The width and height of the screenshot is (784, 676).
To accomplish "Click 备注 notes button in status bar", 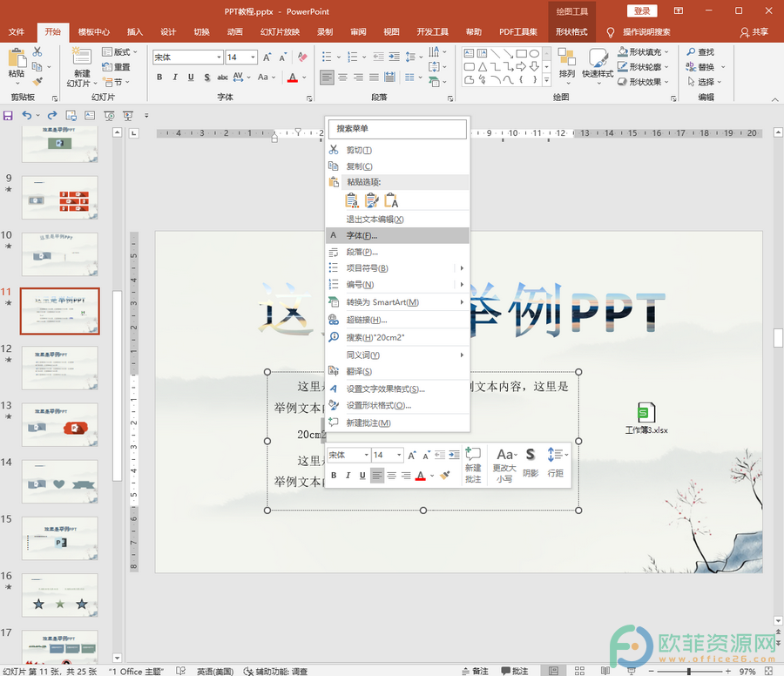I will click(x=475, y=671).
